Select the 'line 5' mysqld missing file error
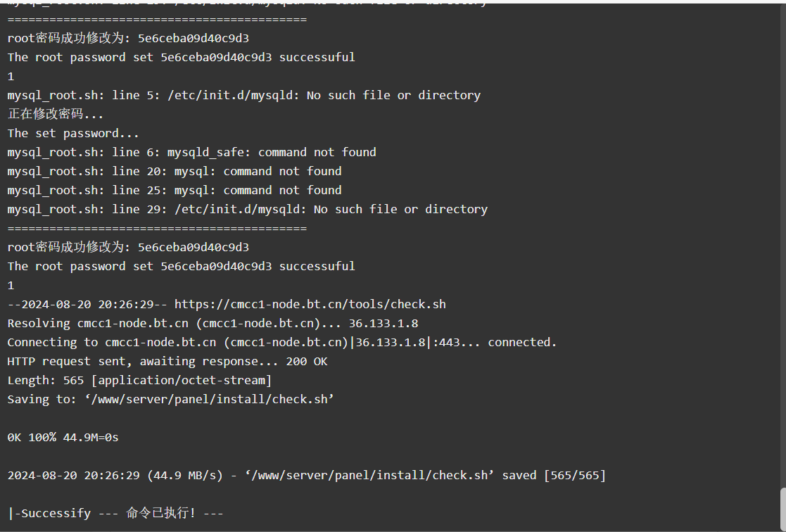This screenshot has width=786, height=532. pyautogui.click(x=243, y=95)
